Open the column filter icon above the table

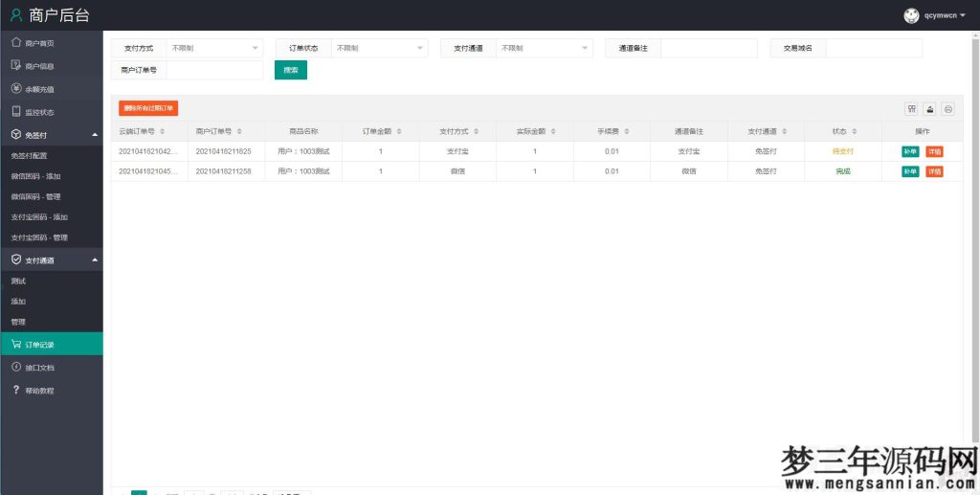coord(912,109)
